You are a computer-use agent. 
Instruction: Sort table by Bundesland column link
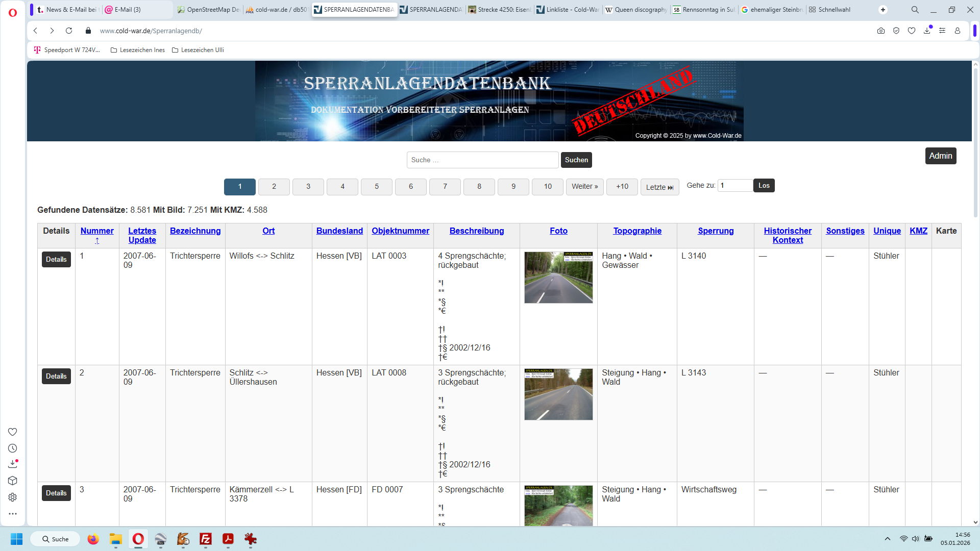(x=339, y=231)
